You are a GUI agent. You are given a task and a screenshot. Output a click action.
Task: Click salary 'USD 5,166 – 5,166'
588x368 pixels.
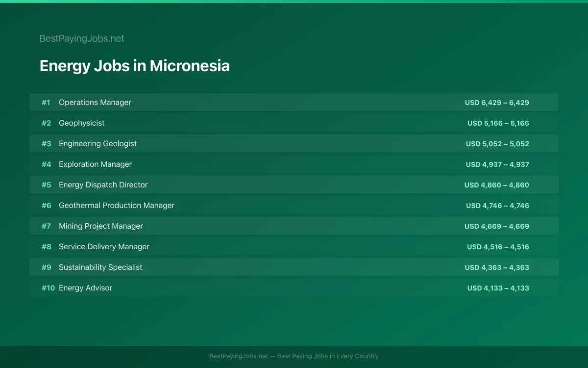pyautogui.click(x=498, y=123)
